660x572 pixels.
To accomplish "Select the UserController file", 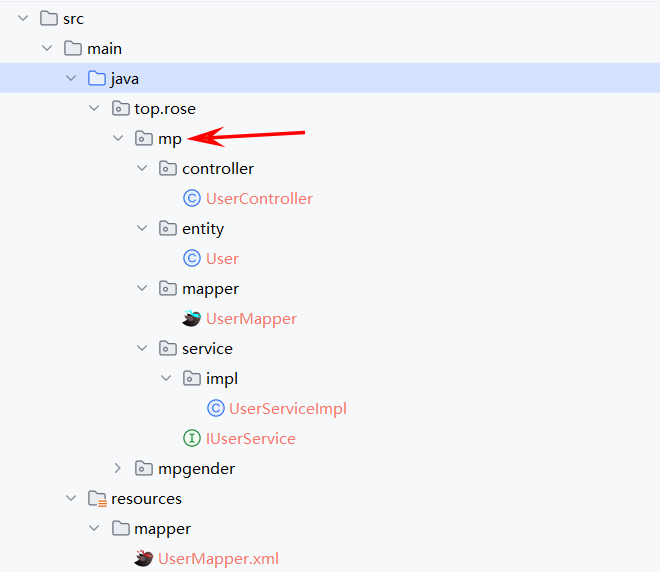I will [x=259, y=198].
